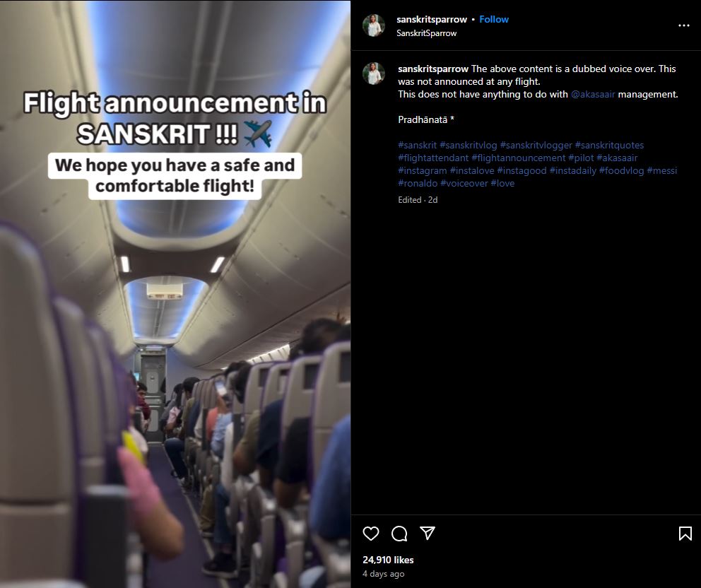
Task: Click the profile avatar in post header
Action: 373,25
